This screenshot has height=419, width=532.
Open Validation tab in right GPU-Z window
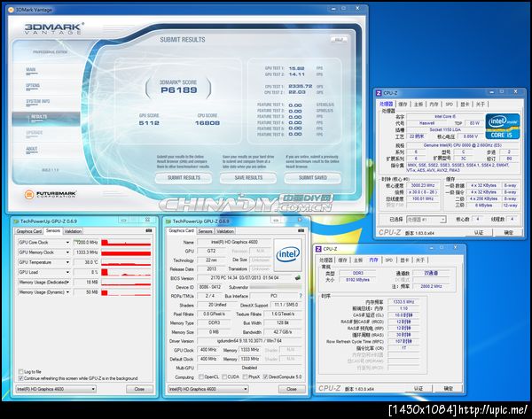tap(225, 231)
